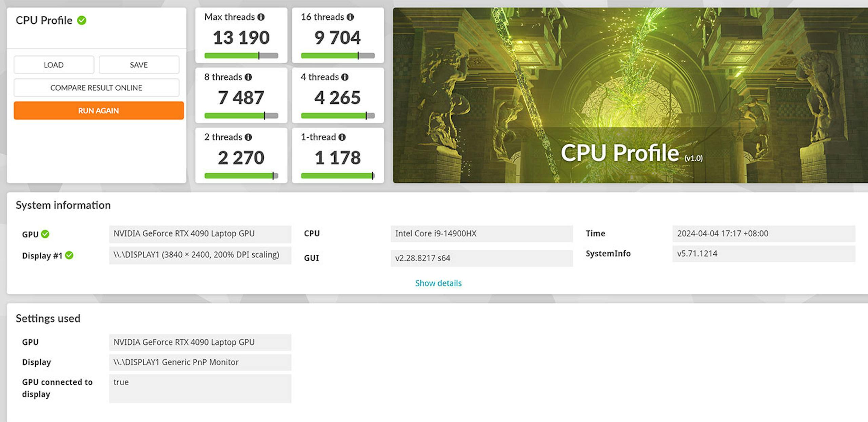The height and width of the screenshot is (422, 868).
Task: Click the green checkmark next to CPU Profile title
Action: pyautogui.click(x=82, y=20)
